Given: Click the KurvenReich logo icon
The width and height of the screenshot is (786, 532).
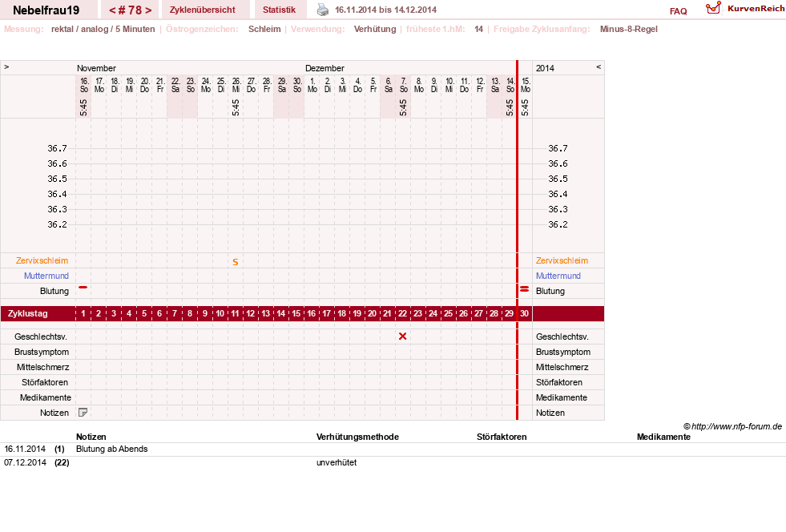Looking at the screenshot, I should (713, 8).
